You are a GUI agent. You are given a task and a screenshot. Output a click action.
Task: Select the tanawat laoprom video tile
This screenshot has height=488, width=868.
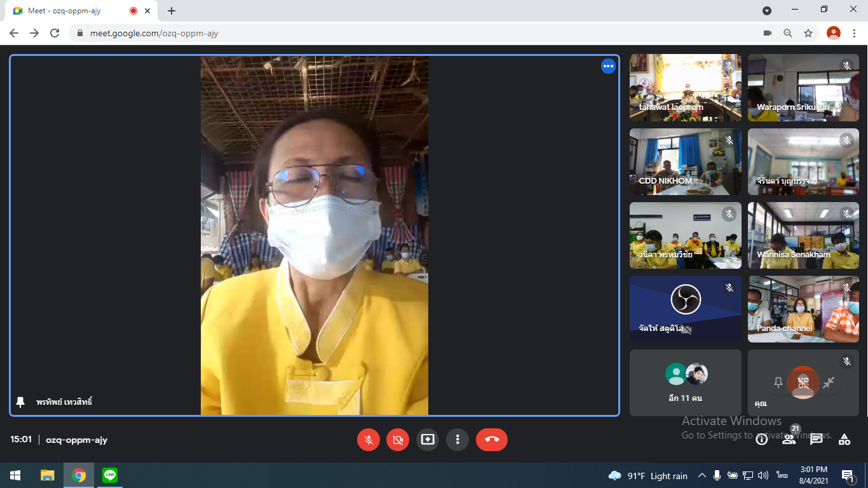[685, 88]
